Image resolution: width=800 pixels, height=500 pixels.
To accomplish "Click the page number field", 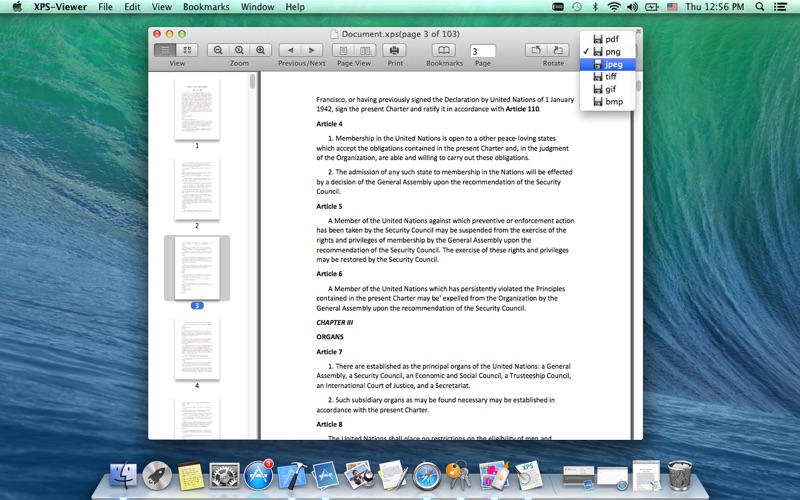I will tap(483, 51).
